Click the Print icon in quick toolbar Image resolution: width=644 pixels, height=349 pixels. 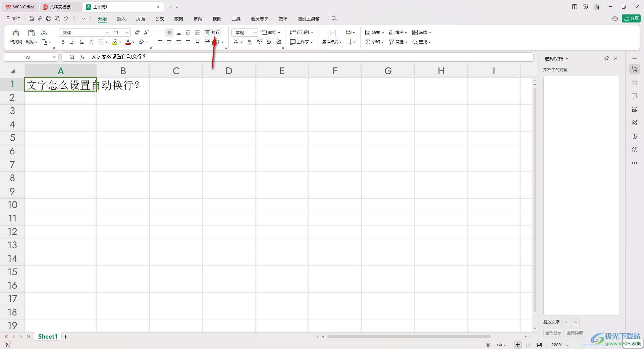(49, 18)
